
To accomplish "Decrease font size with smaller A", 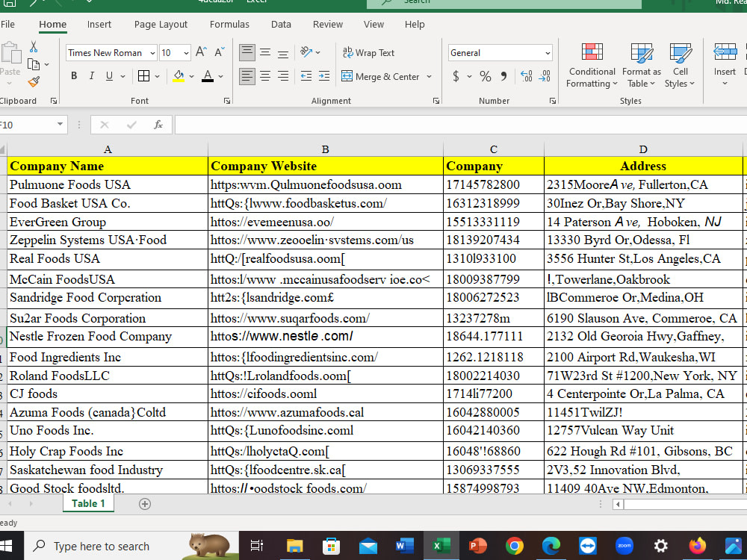I will point(219,52).
